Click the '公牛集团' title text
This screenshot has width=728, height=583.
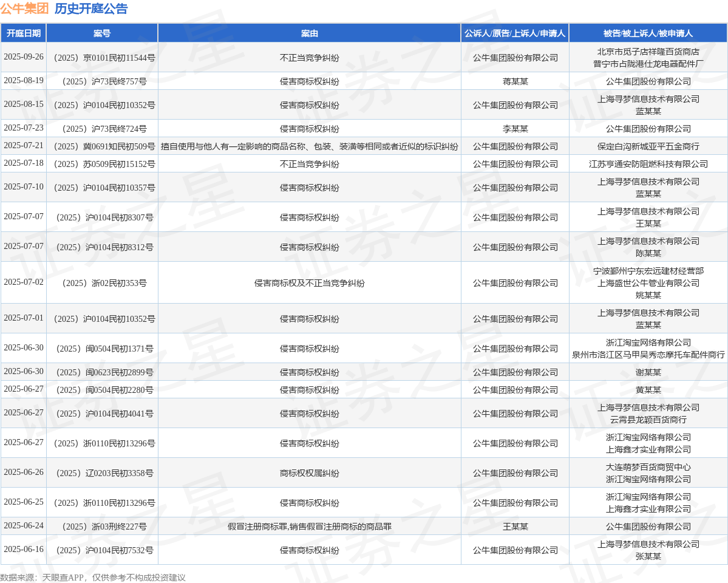pos(24,9)
